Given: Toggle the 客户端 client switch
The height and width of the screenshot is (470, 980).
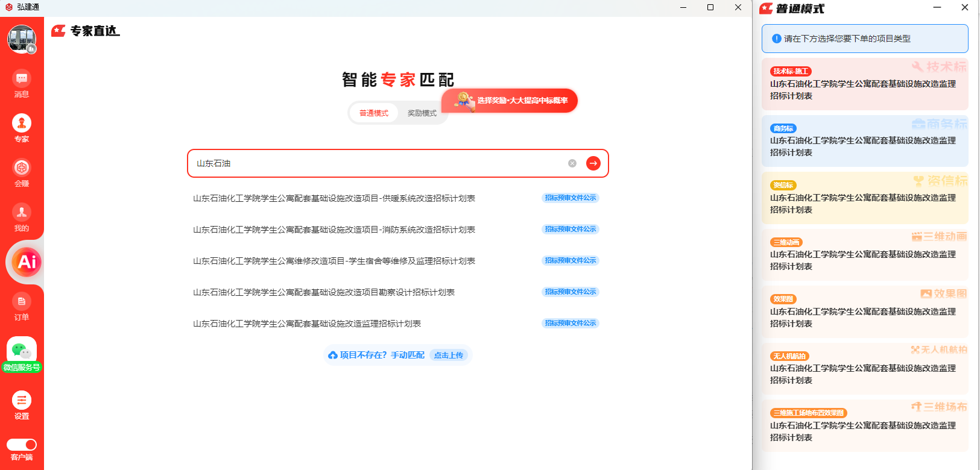Looking at the screenshot, I should pos(22,445).
